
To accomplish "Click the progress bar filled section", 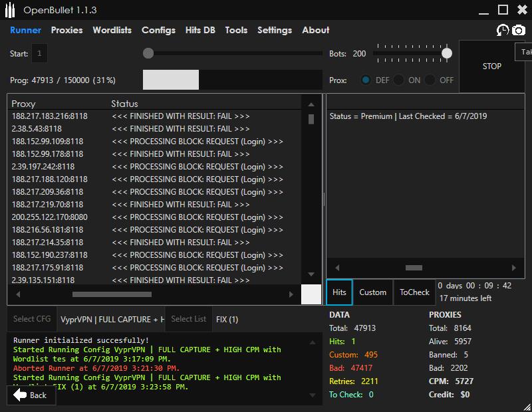I will click(171, 80).
